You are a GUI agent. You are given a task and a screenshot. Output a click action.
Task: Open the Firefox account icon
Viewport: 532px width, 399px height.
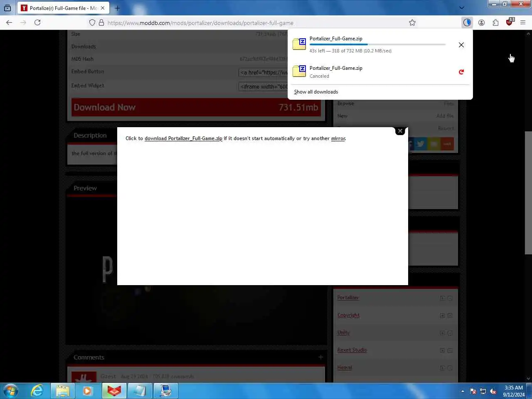tap(481, 22)
